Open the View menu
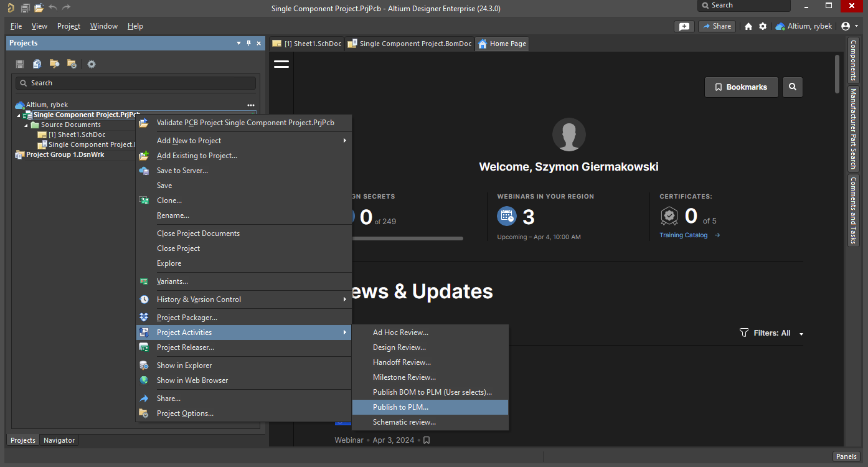 [x=39, y=26]
